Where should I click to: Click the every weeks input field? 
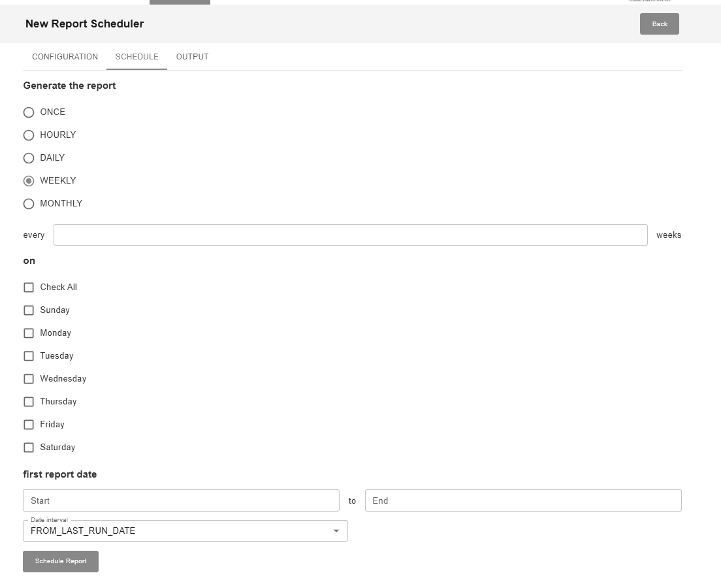tap(350, 235)
